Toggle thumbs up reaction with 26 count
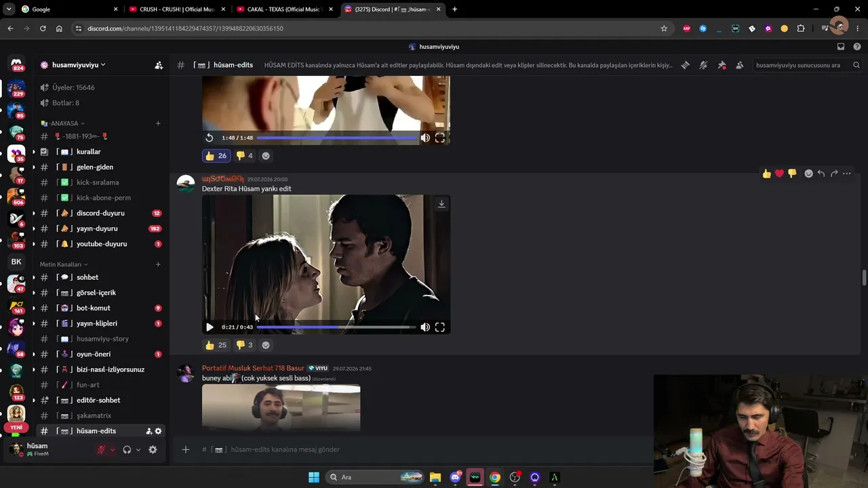This screenshot has width=868, height=488. tap(216, 156)
